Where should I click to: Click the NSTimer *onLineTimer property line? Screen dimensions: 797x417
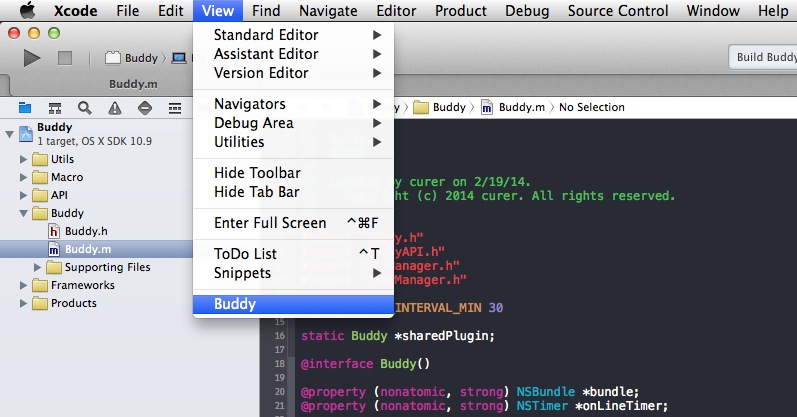click(x=484, y=406)
